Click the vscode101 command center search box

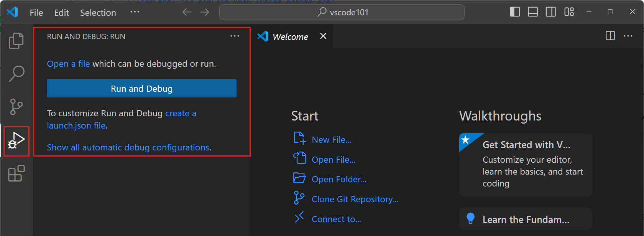[342, 12]
